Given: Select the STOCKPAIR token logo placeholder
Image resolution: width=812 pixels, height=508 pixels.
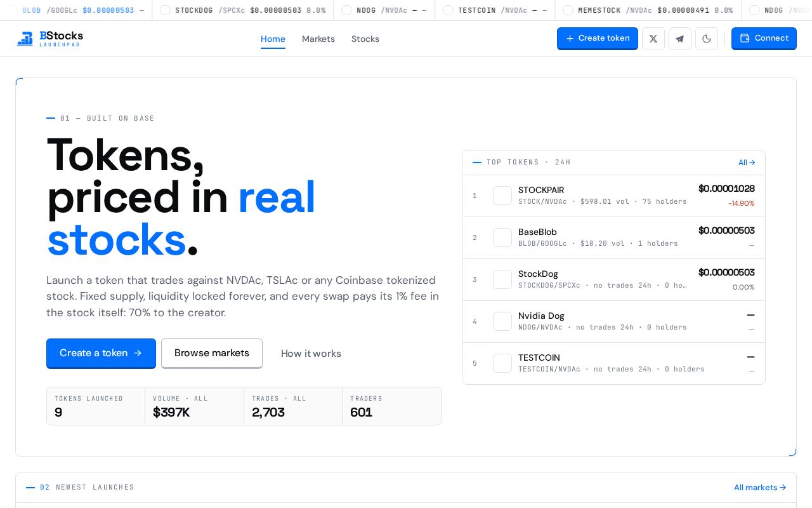Looking at the screenshot, I should point(502,196).
